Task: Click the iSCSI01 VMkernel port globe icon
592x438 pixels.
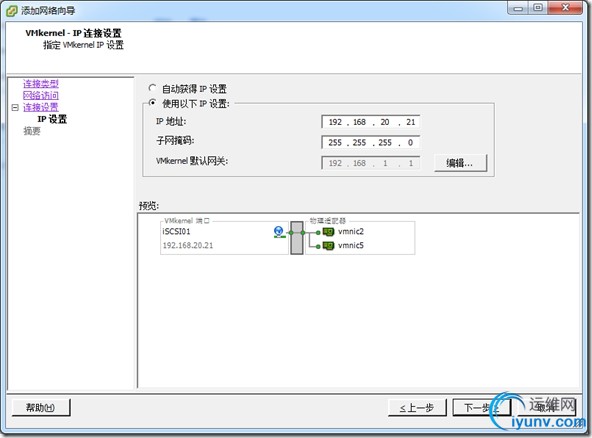Action: (279, 231)
